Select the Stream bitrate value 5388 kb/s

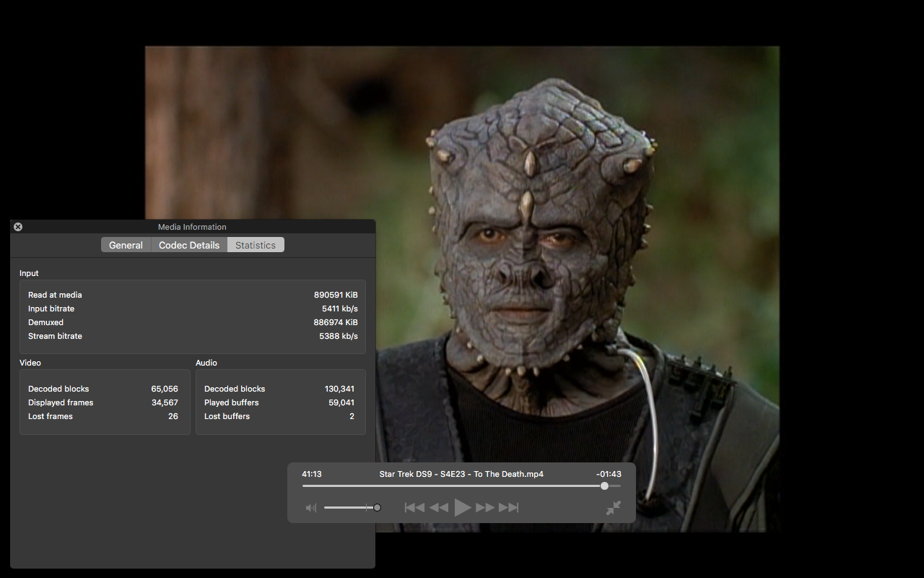339,336
